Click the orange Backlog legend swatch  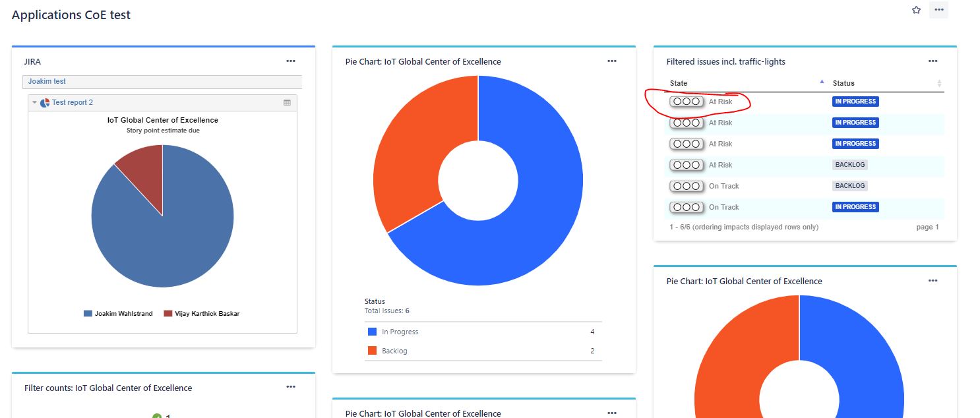tap(372, 351)
